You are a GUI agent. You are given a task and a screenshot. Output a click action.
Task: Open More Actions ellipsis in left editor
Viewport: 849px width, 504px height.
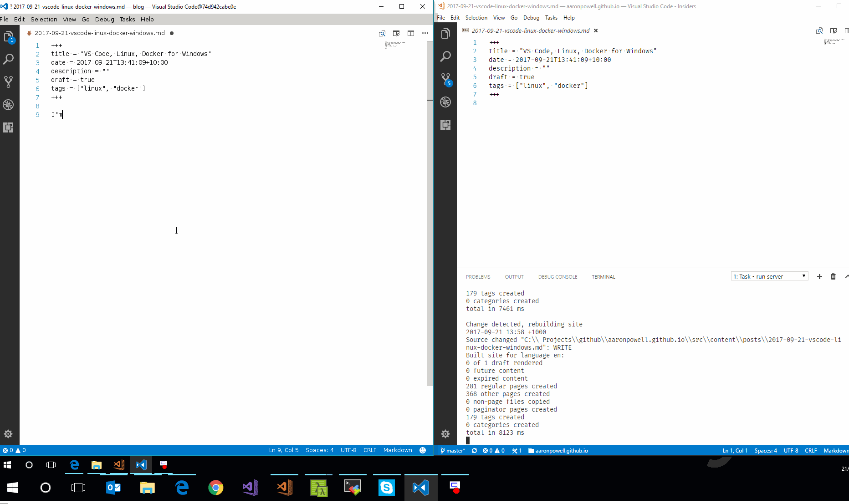click(425, 33)
